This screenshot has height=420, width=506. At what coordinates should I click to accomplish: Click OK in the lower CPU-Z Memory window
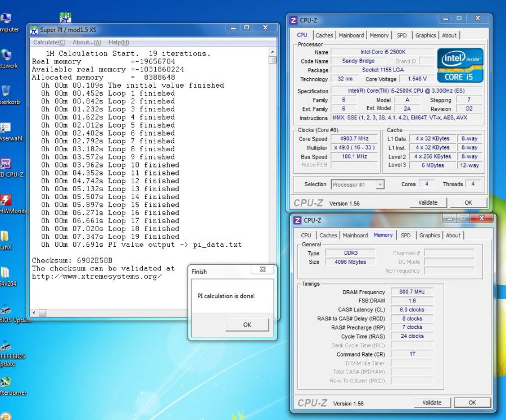tap(472, 403)
